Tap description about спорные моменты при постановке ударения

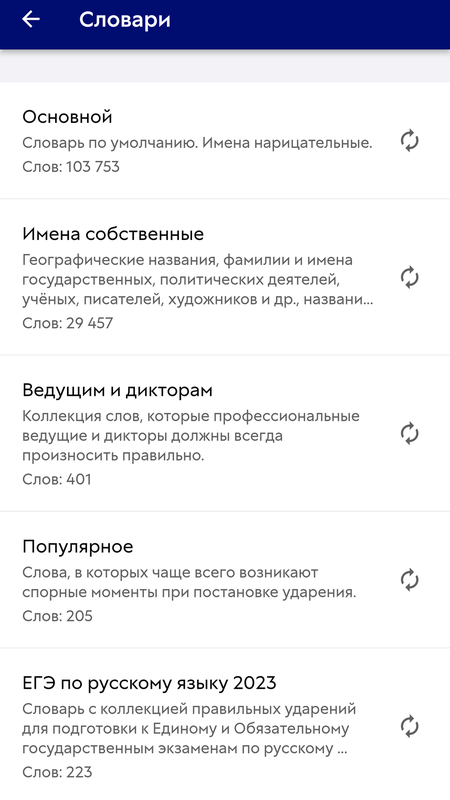coord(189,583)
